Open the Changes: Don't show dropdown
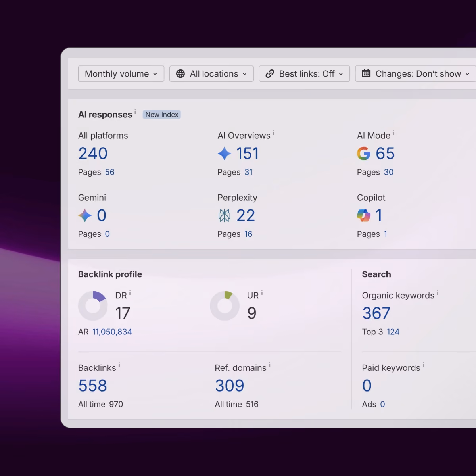 (416, 74)
